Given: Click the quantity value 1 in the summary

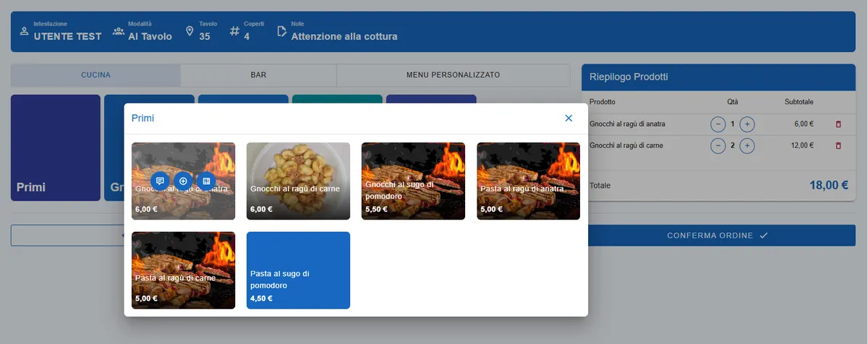Looking at the screenshot, I should point(733,124).
